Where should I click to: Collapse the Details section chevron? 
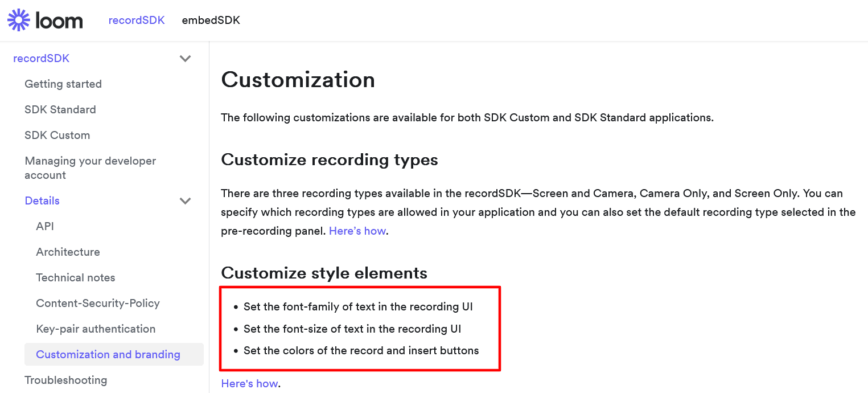pyautogui.click(x=185, y=201)
